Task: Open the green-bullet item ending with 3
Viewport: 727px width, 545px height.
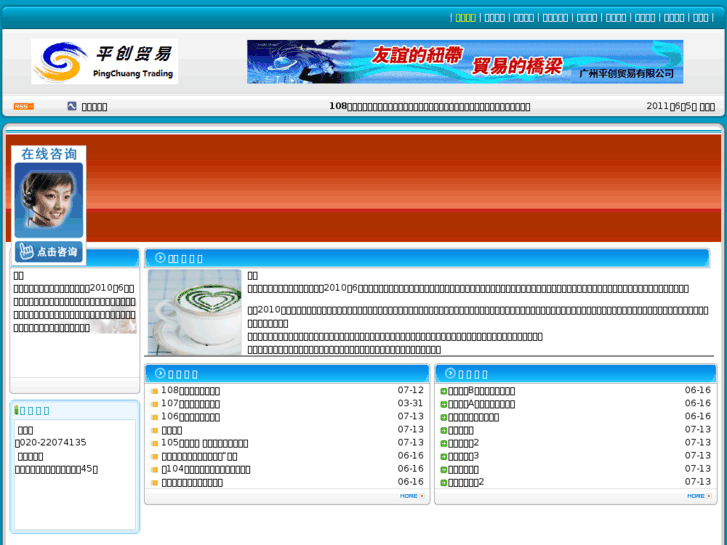Action: click(x=463, y=456)
